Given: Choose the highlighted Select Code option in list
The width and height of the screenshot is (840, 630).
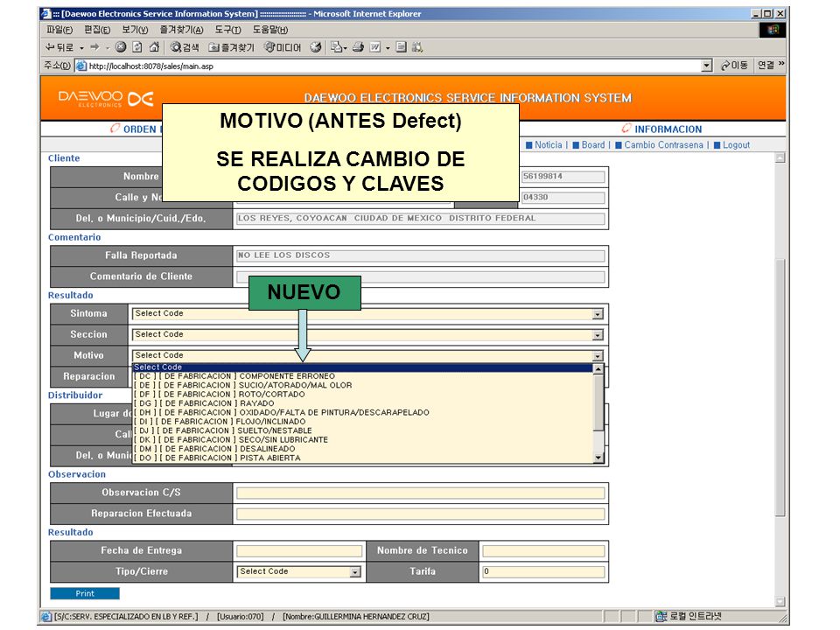Looking at the screenshot, I should tap(362, 367).
